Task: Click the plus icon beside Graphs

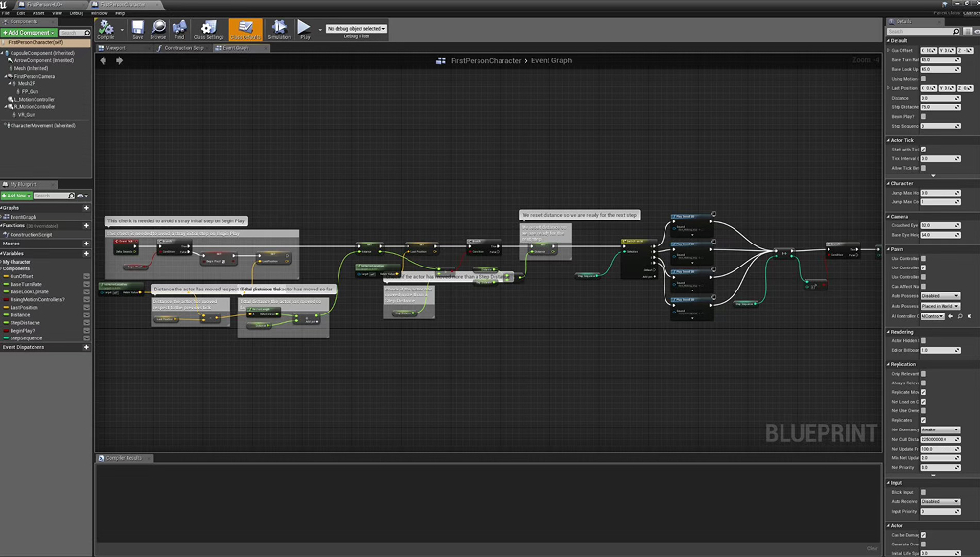Action: click(x=86, y=208)
